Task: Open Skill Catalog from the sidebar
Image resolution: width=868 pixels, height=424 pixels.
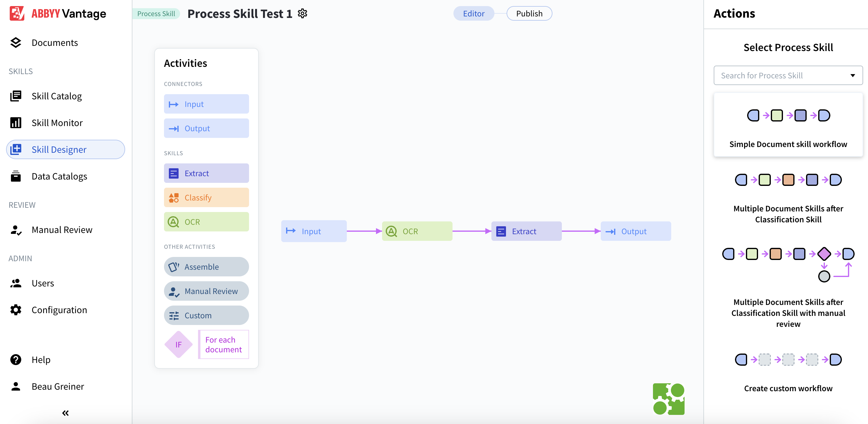Action: point(56,96)
